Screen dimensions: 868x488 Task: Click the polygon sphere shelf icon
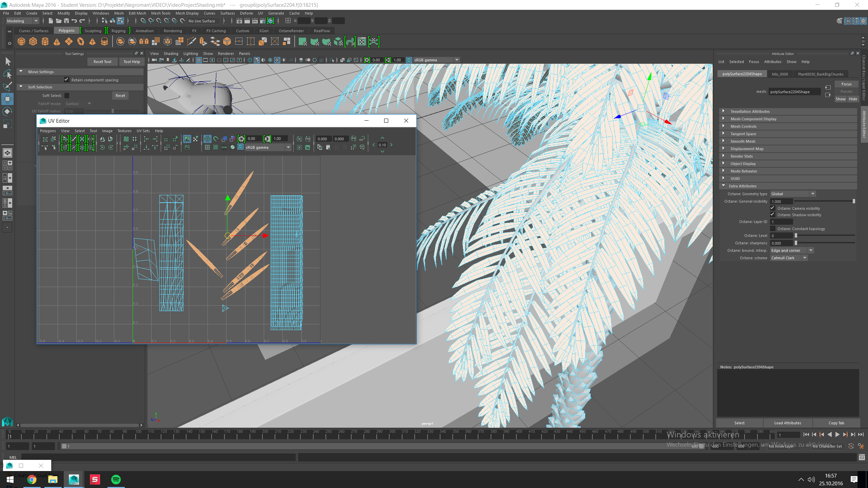click(21, 41)
